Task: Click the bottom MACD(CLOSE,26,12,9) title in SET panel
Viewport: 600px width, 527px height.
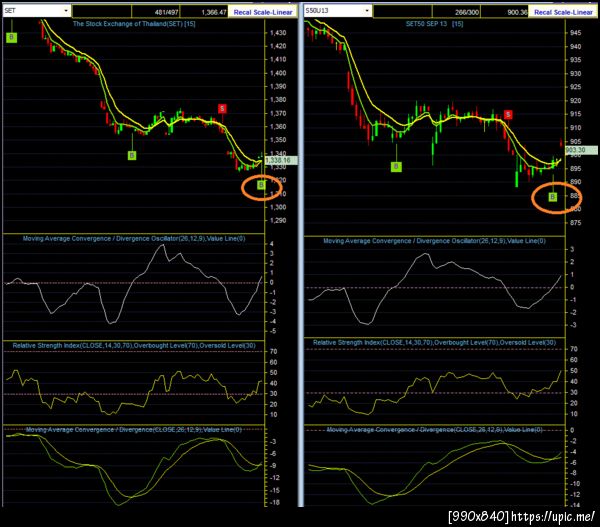Action: 134,430
